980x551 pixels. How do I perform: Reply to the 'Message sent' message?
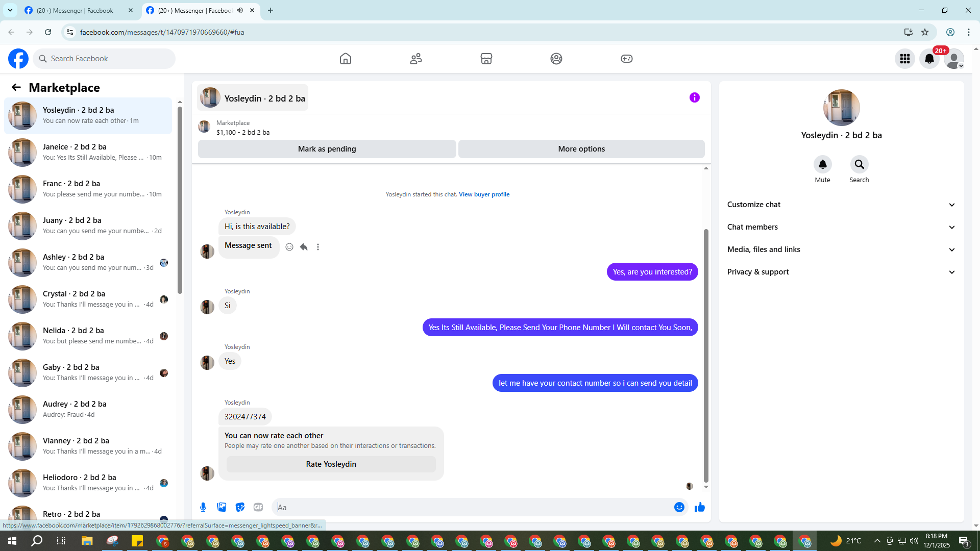click(304, 247)
